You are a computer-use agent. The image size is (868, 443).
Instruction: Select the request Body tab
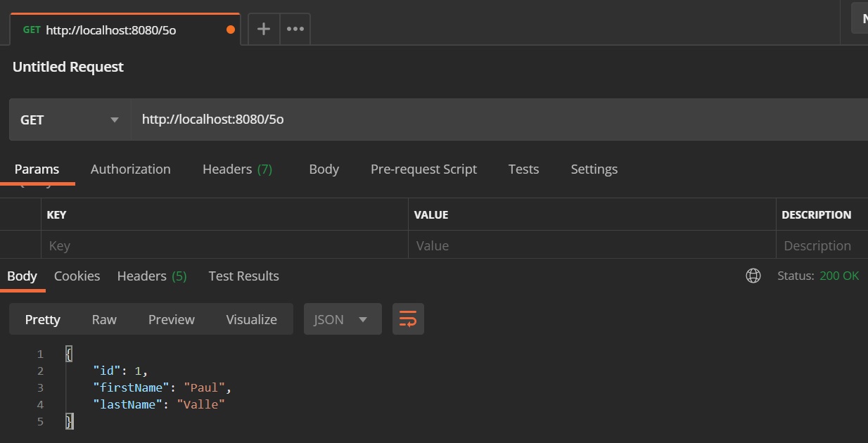click(x=324, y=169)
